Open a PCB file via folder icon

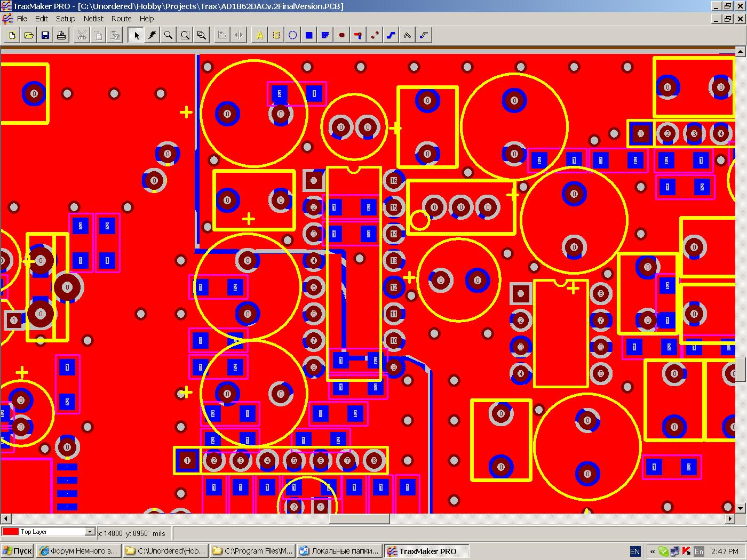(29, 35)
